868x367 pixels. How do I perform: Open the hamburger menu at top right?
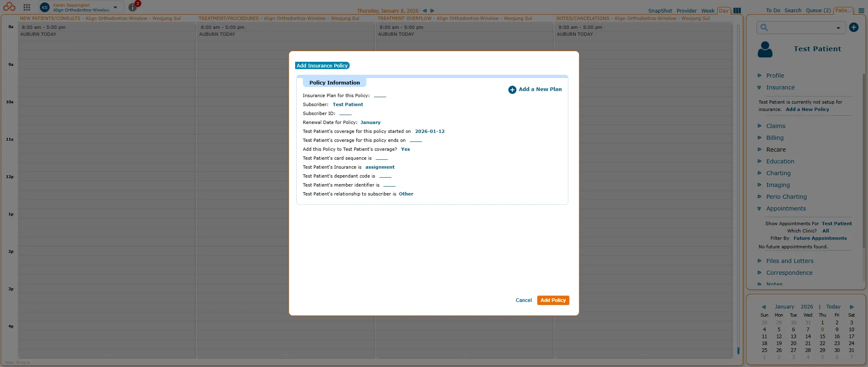(861, 11)
